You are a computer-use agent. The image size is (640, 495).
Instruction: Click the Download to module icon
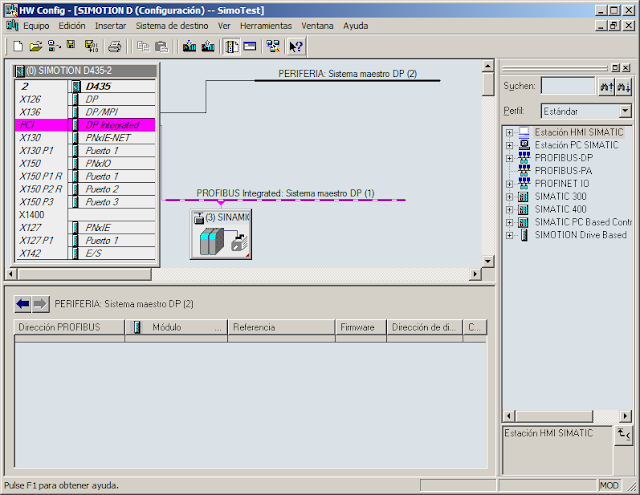tap(189, 46)
